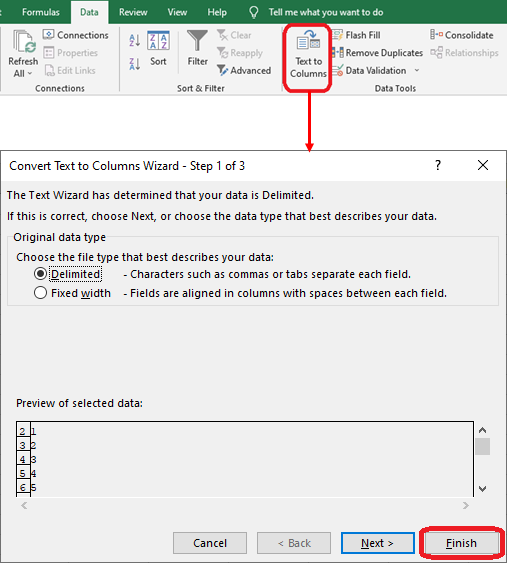Screen dimensions: 507x563
Task: Open the Sort dialog button
Action: (x=158, y=48)
